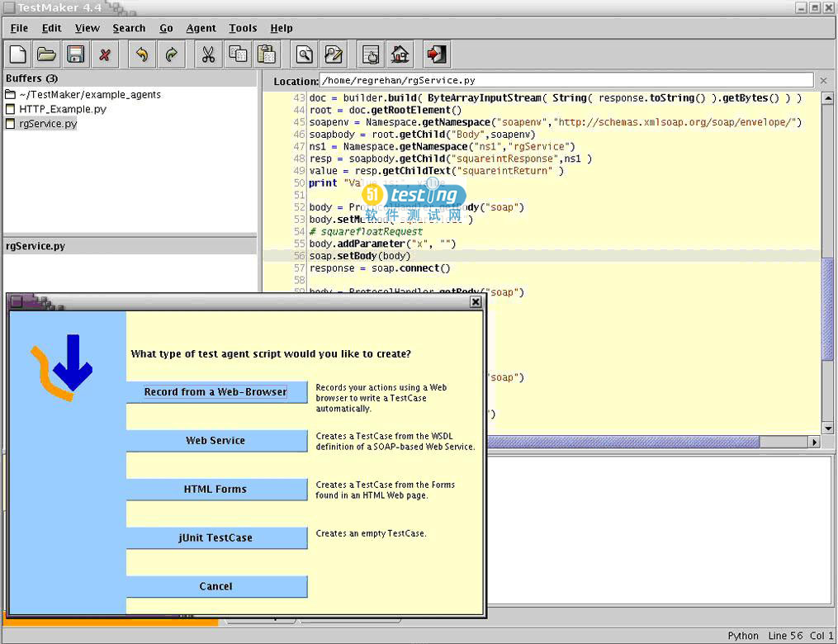838x644 pixels.
Task: Copy selection with the copy icon
Action: point(237,54)
